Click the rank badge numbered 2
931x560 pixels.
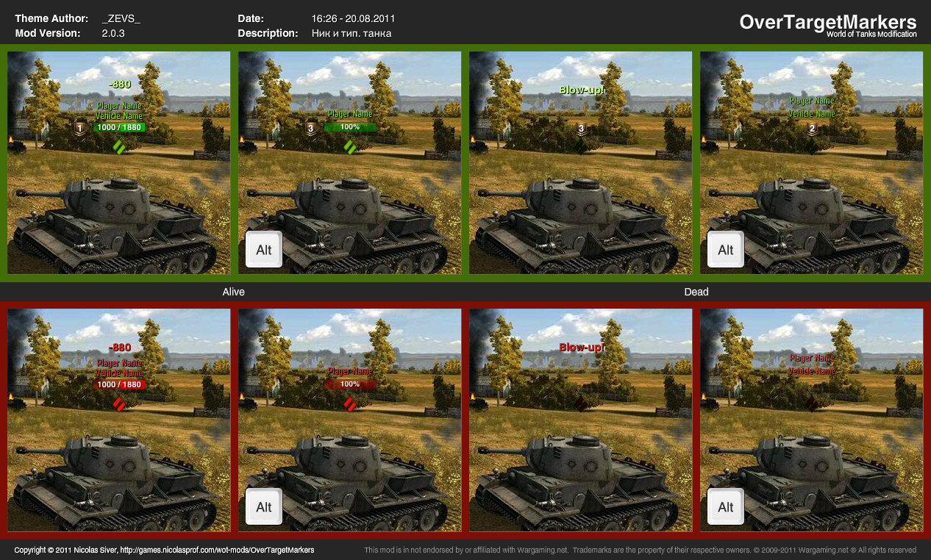click(812, 129)
